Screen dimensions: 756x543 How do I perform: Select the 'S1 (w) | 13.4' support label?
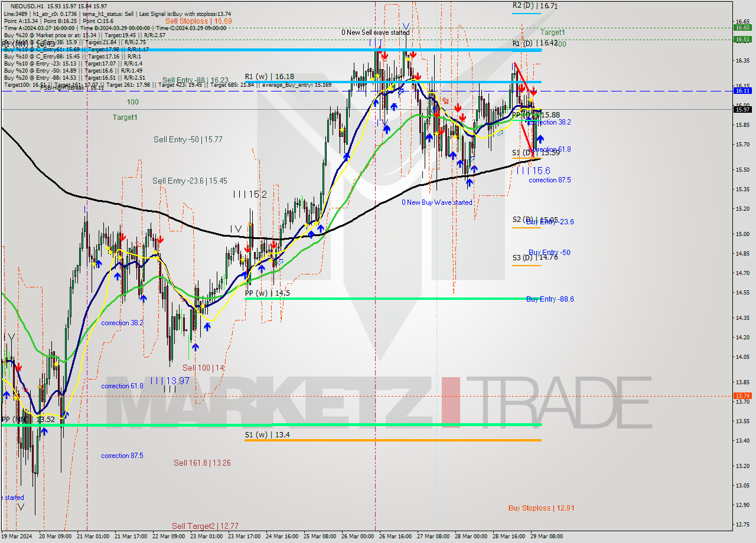pyautogui.click(x=267, y=434)
